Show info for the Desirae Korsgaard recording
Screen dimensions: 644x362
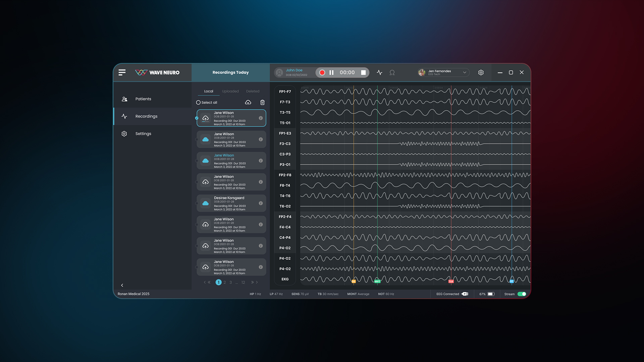[x=261, y=203]
